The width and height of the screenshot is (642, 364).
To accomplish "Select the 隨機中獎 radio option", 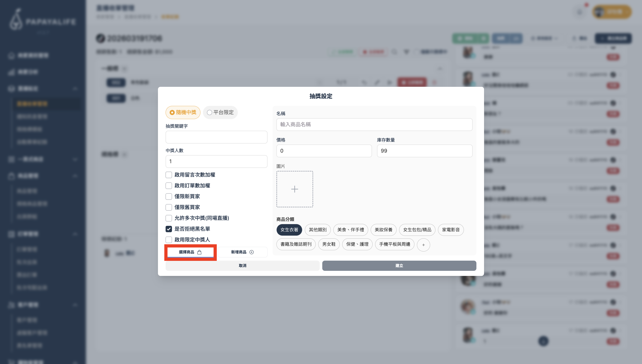I will (172, 112).
